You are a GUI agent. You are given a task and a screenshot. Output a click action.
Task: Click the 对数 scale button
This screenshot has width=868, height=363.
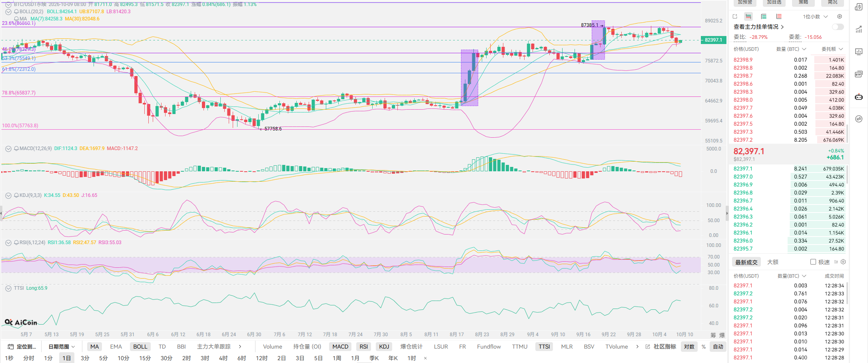pos(689,347)
